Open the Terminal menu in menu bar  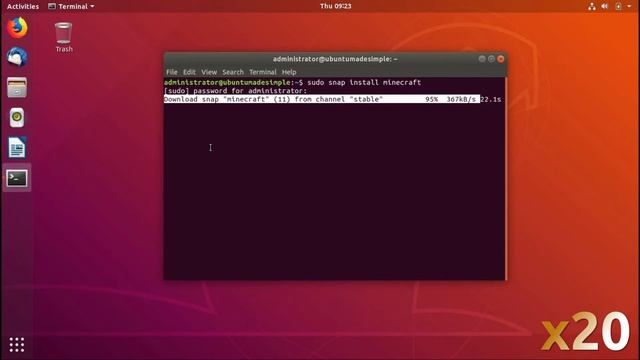tap(262, 72)
